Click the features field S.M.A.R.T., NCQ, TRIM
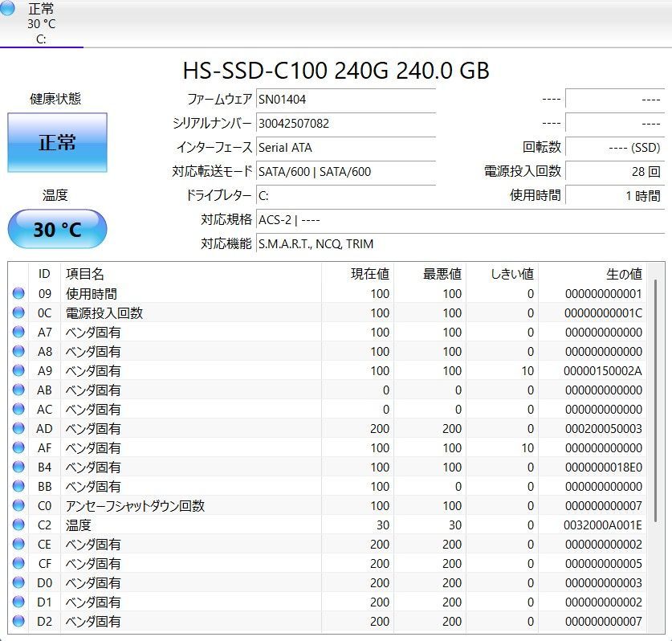The image size is (672, 641). click(x=460, y=244)
